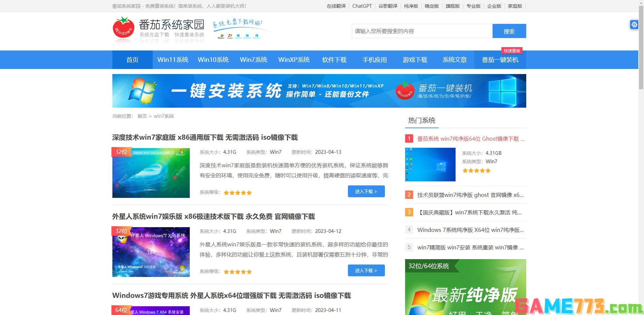Click the update date 2023-04-12
Image resolution: width=644 pixels, height=315 pixels.
[x=328, y=231]
